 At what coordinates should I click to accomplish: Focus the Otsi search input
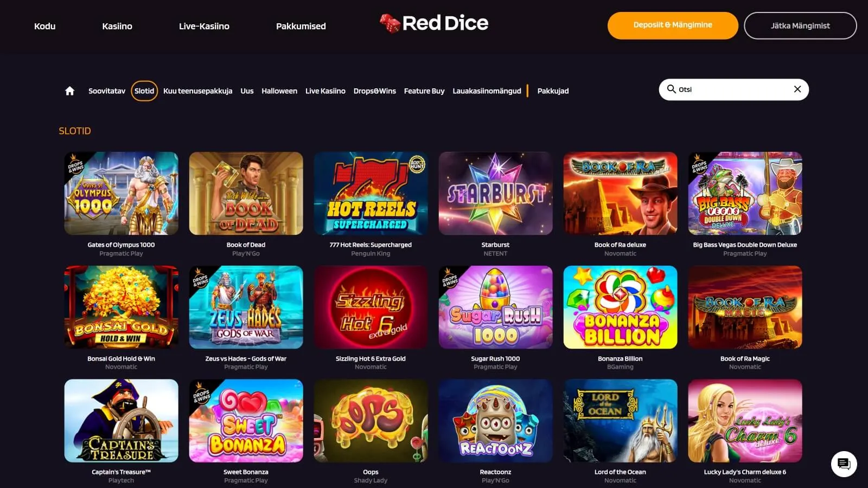pos(732,89)
